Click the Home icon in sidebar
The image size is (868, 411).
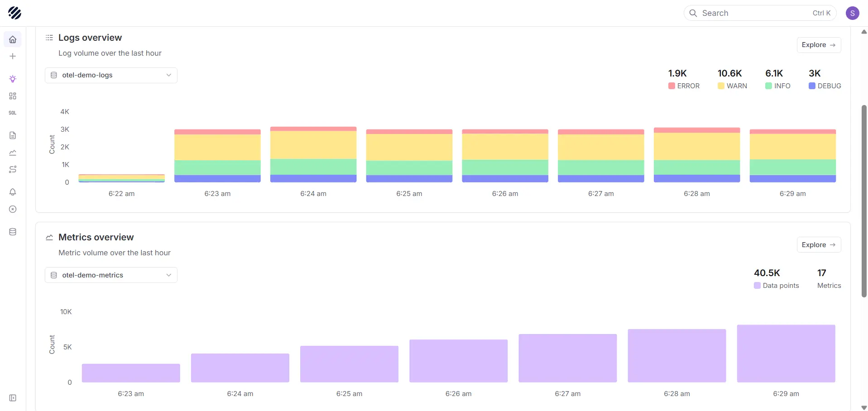click(x=13, y=39)
